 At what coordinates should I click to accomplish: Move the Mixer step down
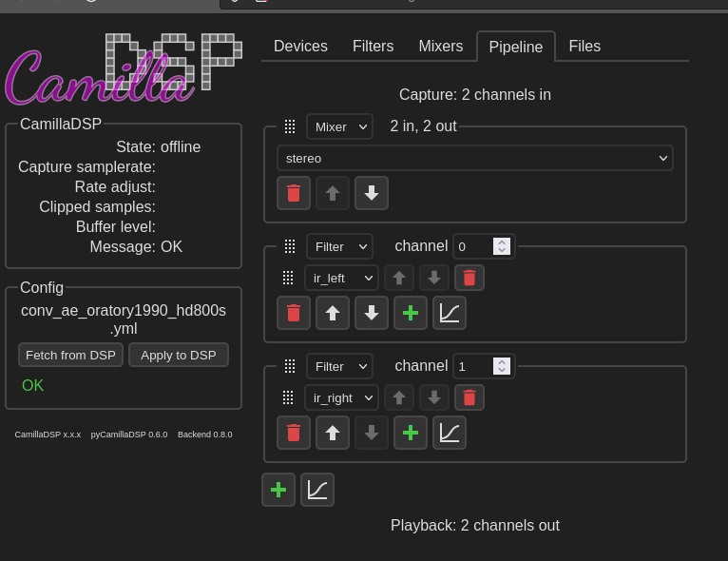click(x=372, y=193)
